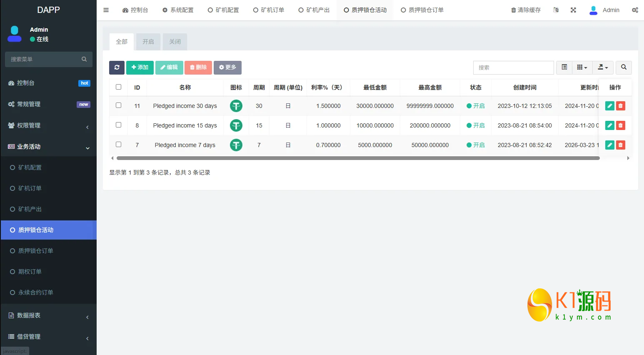The image size is (644, 355).
Task: Open 矿机产出 tab in top navigation
Action: tap(314, 10)
